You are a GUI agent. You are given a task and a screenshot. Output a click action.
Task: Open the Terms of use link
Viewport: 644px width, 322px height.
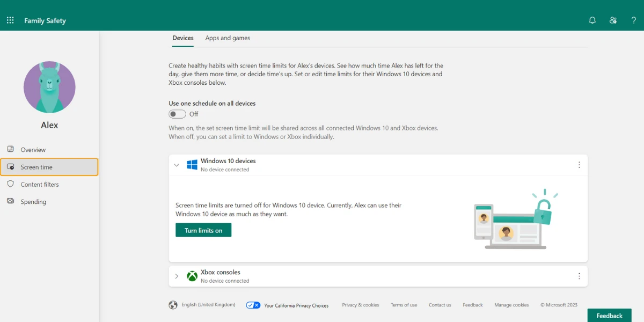[x=404, y=305]
